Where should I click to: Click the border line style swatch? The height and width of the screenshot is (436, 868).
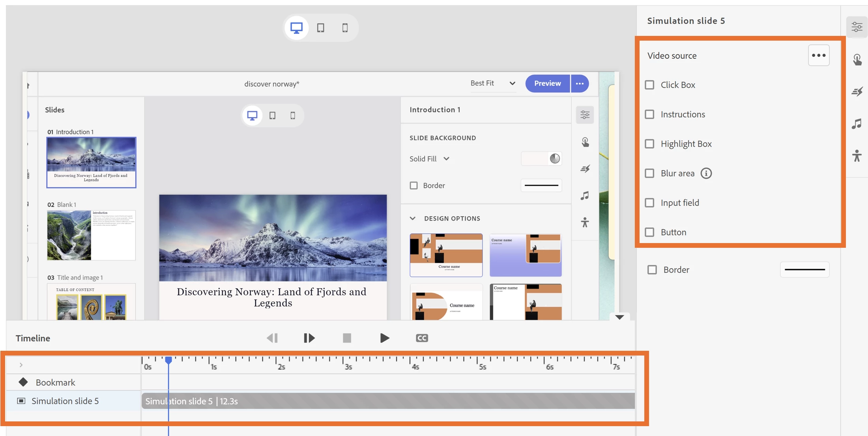[x=804, y=269]
